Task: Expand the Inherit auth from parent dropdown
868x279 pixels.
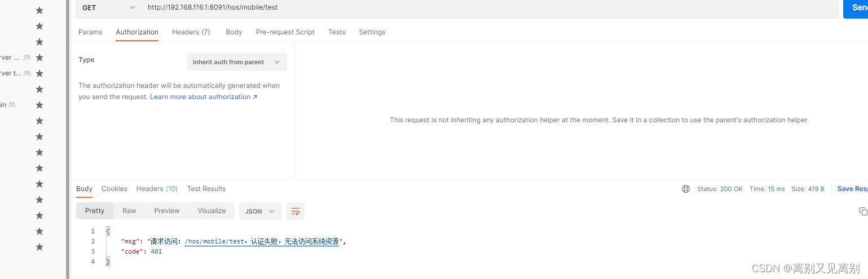Action: (237, 62)
